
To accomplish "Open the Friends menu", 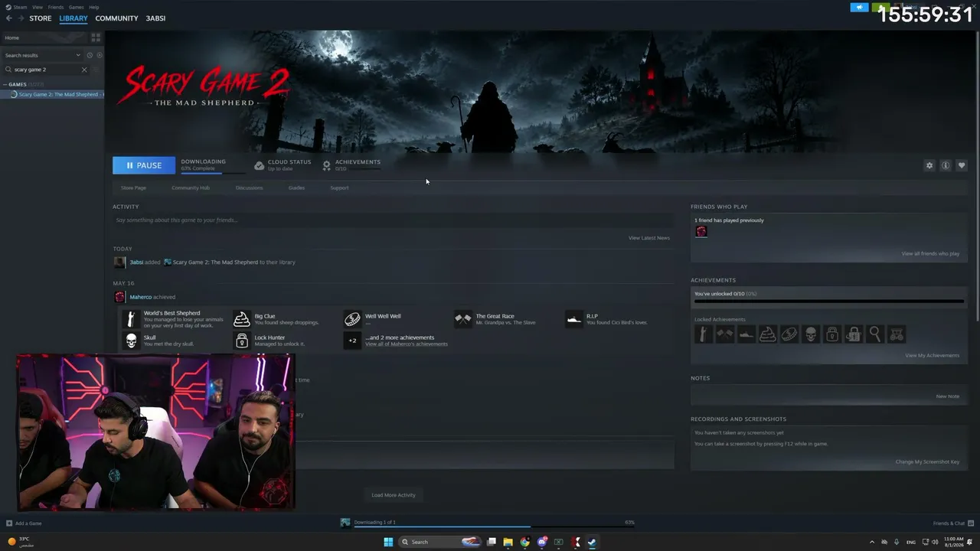I will [x=56, y=7].
